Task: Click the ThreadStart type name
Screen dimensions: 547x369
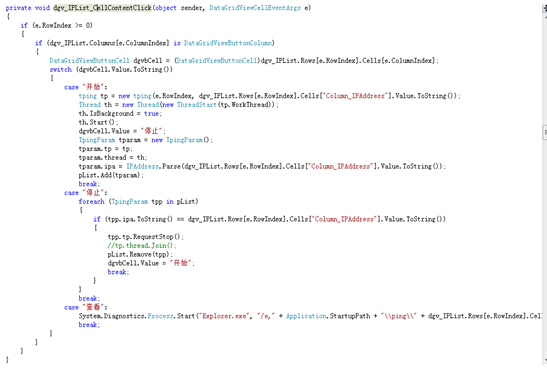Action: [197, 105]
